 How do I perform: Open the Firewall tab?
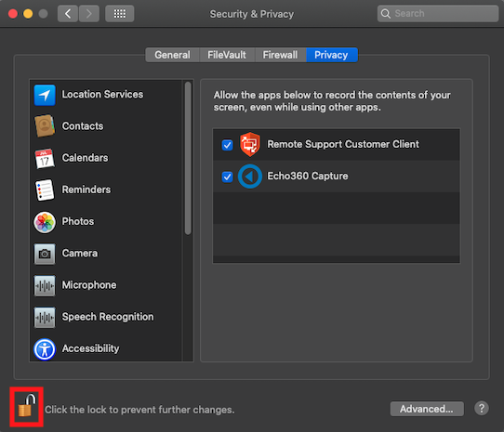click(x=280, y=55)
